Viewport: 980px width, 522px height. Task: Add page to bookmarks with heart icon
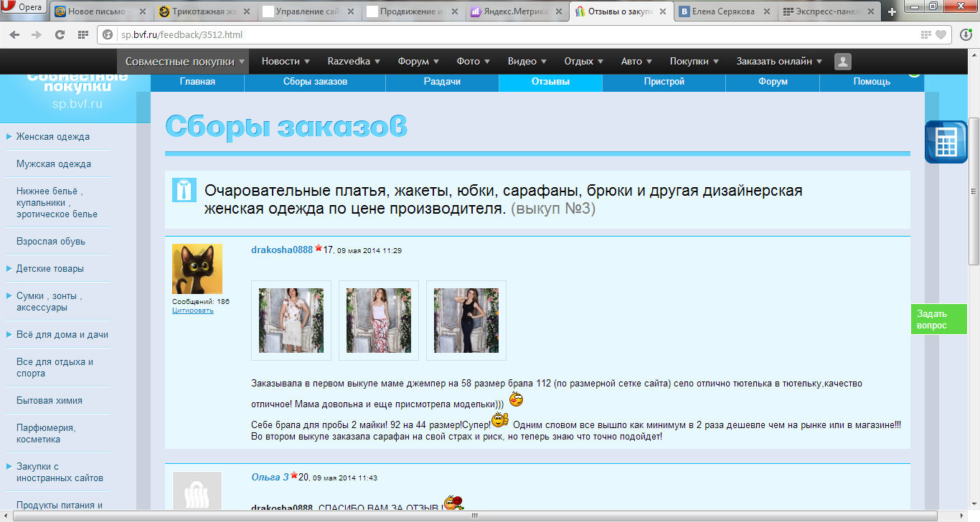(x=941, y=34)
